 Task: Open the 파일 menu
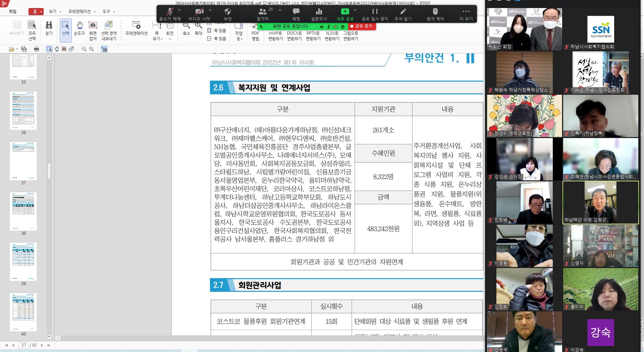tap(13, 11)
